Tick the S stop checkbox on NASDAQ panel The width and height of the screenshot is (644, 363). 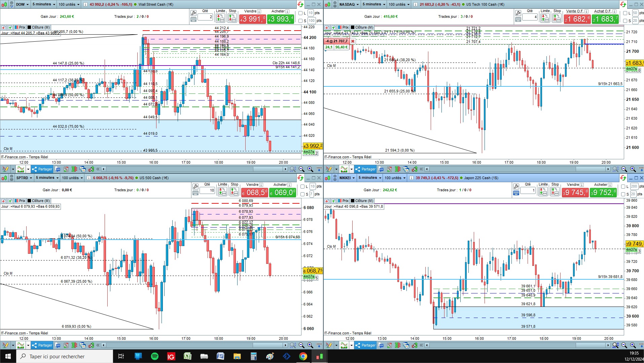(x=625, y=21)
